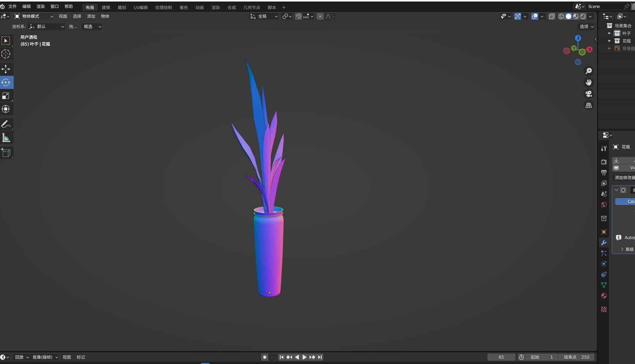Open the Particles properties tab
Screen dimensions: 635x364
(604, 253)
